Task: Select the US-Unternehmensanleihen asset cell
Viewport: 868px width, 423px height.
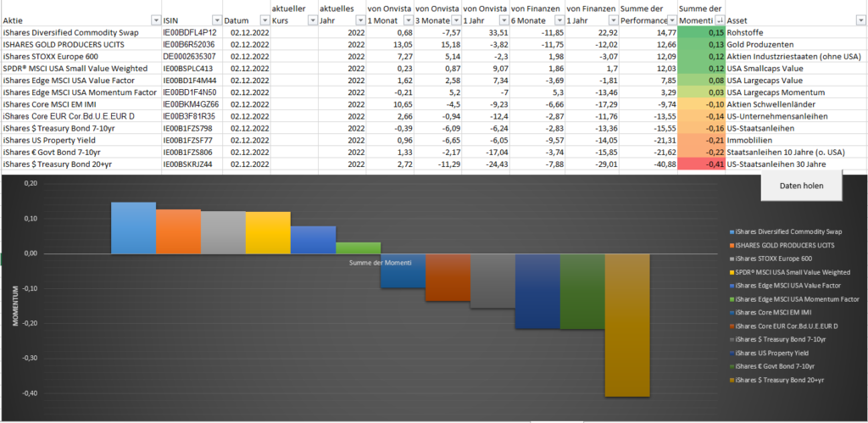Action: pyautogui.click(x=796, y=117)
